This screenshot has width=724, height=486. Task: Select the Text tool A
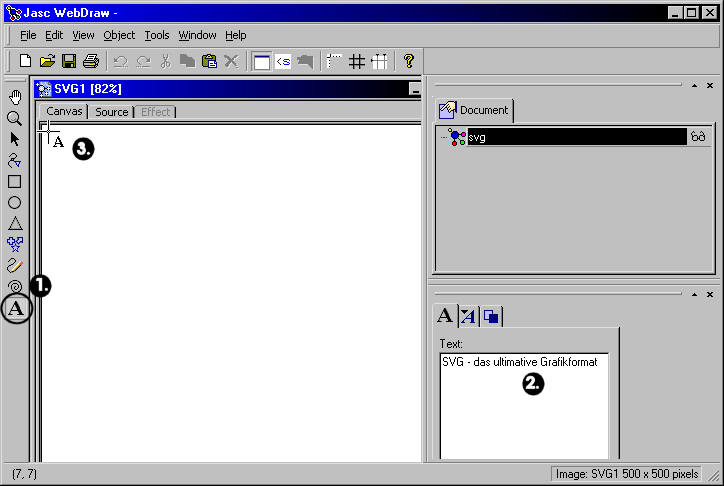tap(16, 308)
